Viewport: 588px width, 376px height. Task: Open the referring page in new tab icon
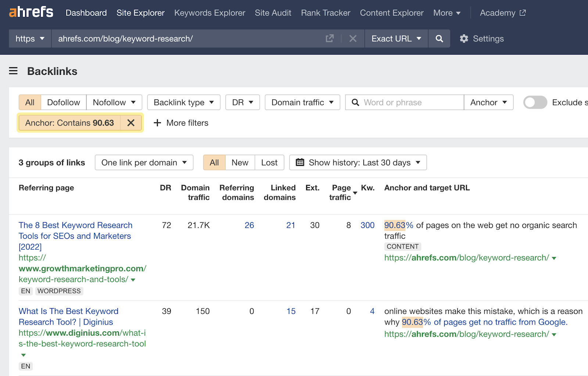click(330, 38)
